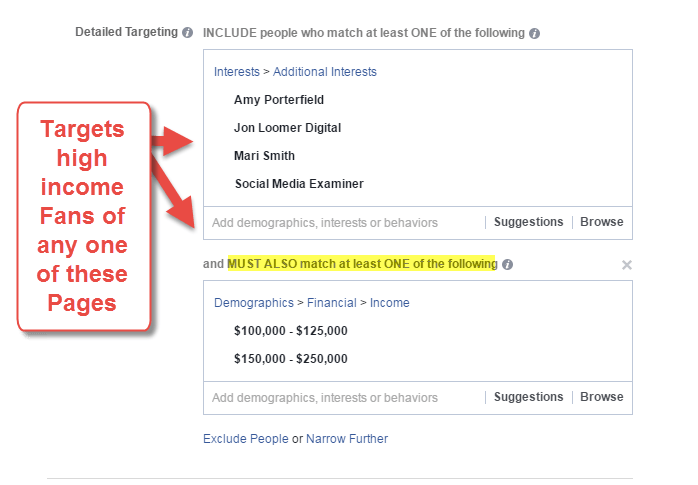This screenshot has height=485, width=698.
Task: Open the Interests breadcrumb link
Action: pos(236,72)
